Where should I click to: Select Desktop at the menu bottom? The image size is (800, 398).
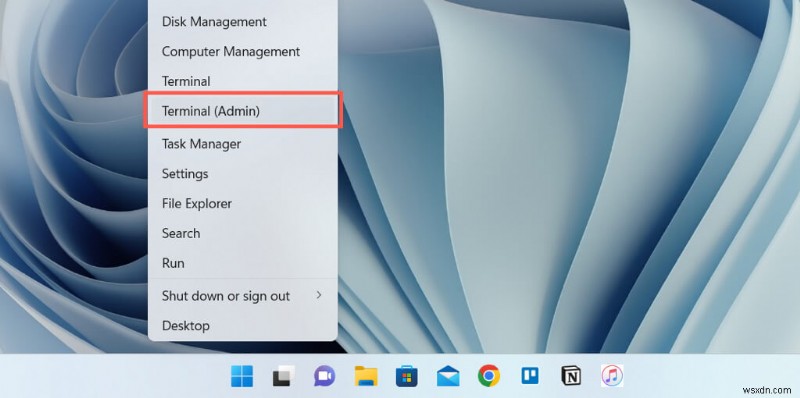point(243,326)
